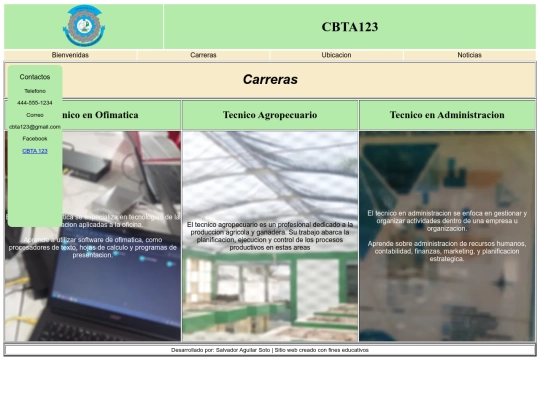Click the Correo label in sidebar
Screen dimensions: 540x405
pos(35,115)
